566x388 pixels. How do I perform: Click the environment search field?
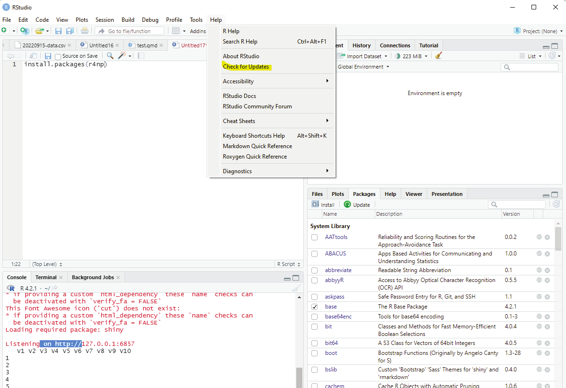click(530, 67)
